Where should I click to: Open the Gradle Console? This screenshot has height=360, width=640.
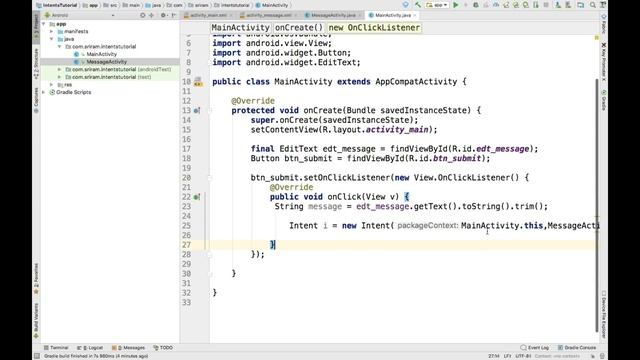pos(577,348)
